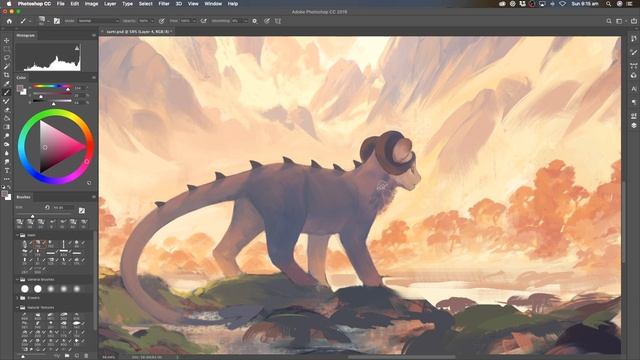640x360 pixels.
Task: Open the Color panel options menu
Action: coord(93,77)
